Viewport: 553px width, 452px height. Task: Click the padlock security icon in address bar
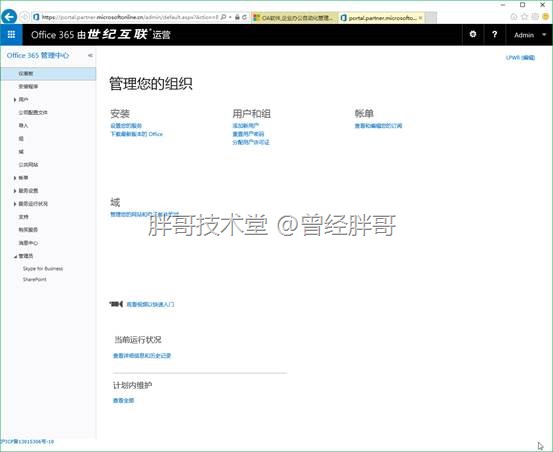point(237,17)
